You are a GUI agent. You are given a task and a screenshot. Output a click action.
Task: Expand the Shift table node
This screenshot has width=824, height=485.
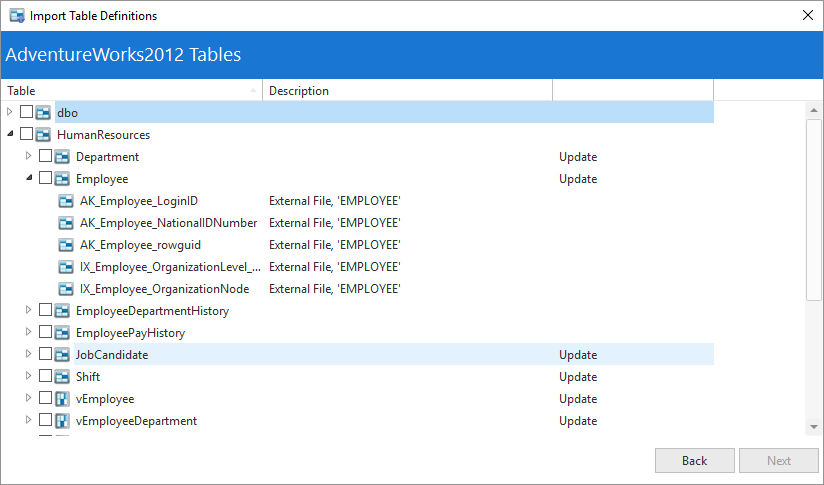coord(28,376)
